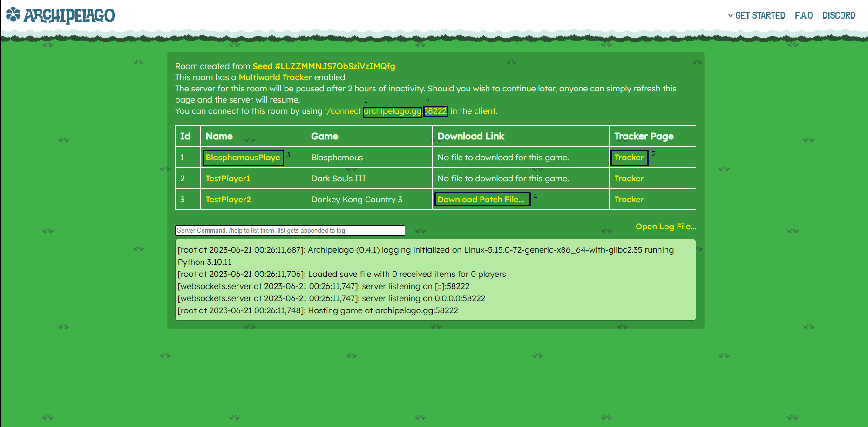Open the Tracker page for Donkey Kong Country 3
Image resolution: width=868 pixels, height=427 pixels.
point(629,199)
